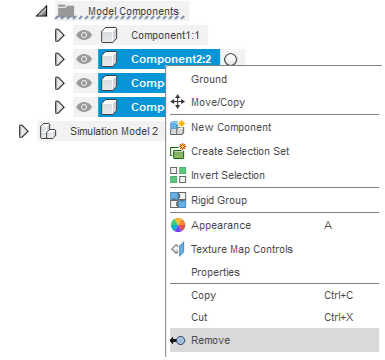385x360 pixels.
Task: Expand the Simulation Model 2 node
Action: coord(24,131)
